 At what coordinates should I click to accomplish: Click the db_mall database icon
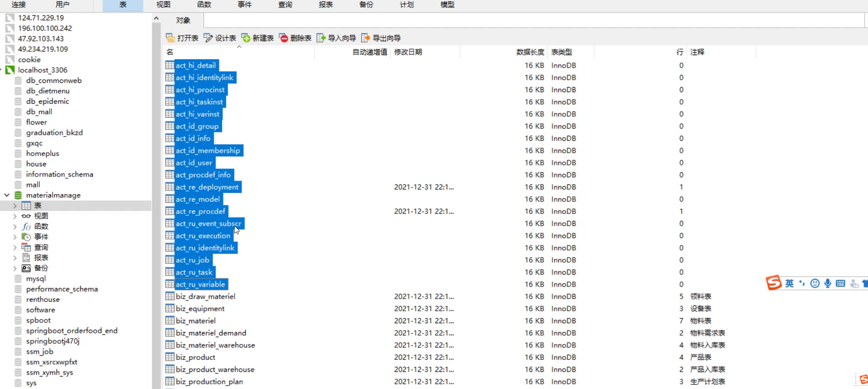(18, 112)
